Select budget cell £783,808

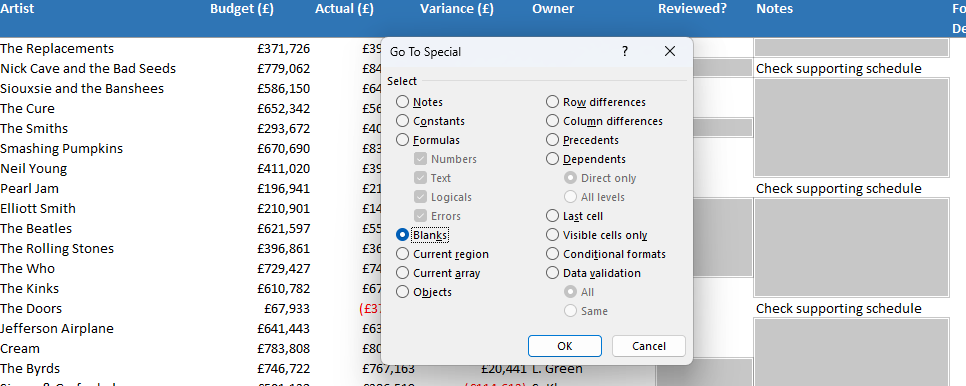pos(283,348)
